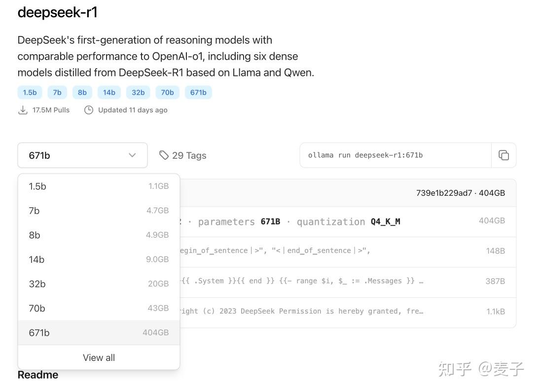The height and width of the screenshot is (392, 538).
Task: Select 1.5b from the open size dropdown
Action: pyautogui.click(x=37, y=186)
